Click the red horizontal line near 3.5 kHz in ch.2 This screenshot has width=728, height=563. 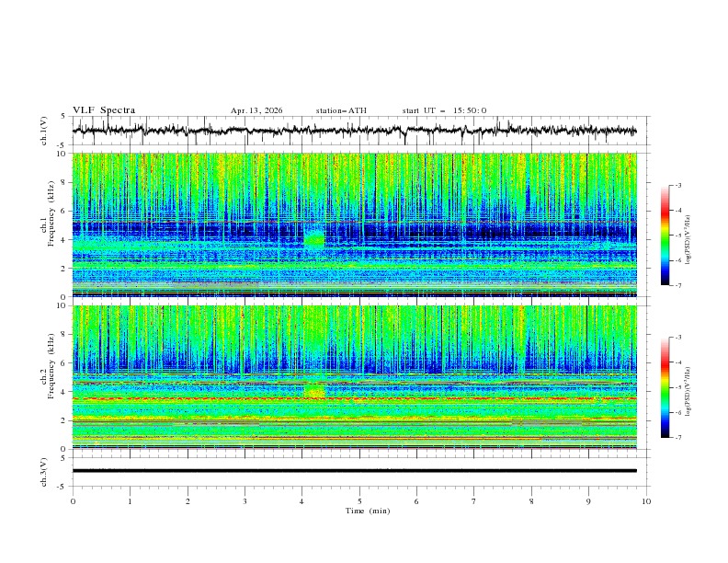[x=354, y=398]
